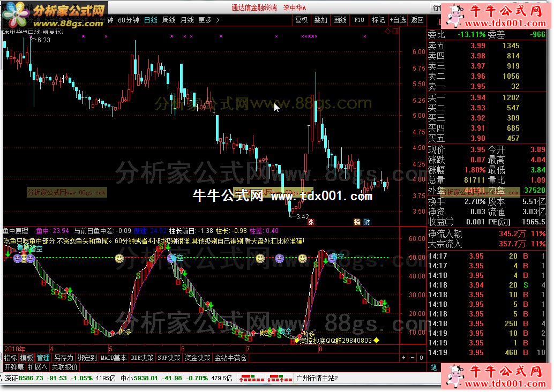Select the MACD基本 indicator tab

pos(114,358)
